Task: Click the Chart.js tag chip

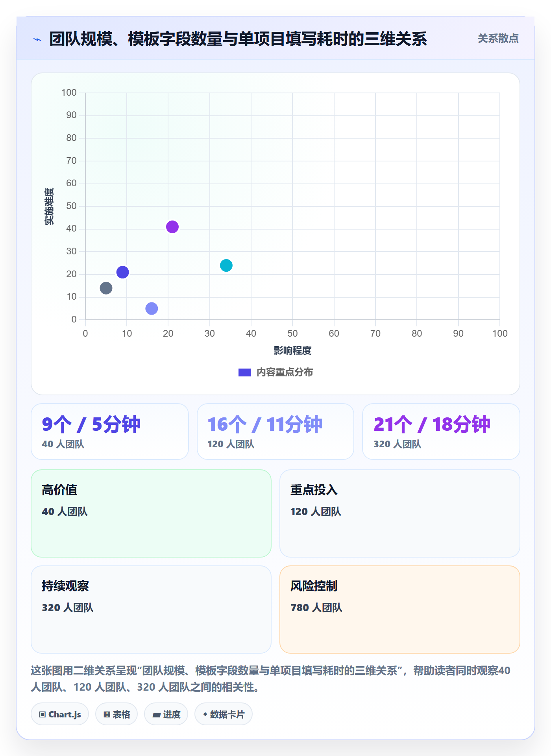Action: (x=60, y=714)
